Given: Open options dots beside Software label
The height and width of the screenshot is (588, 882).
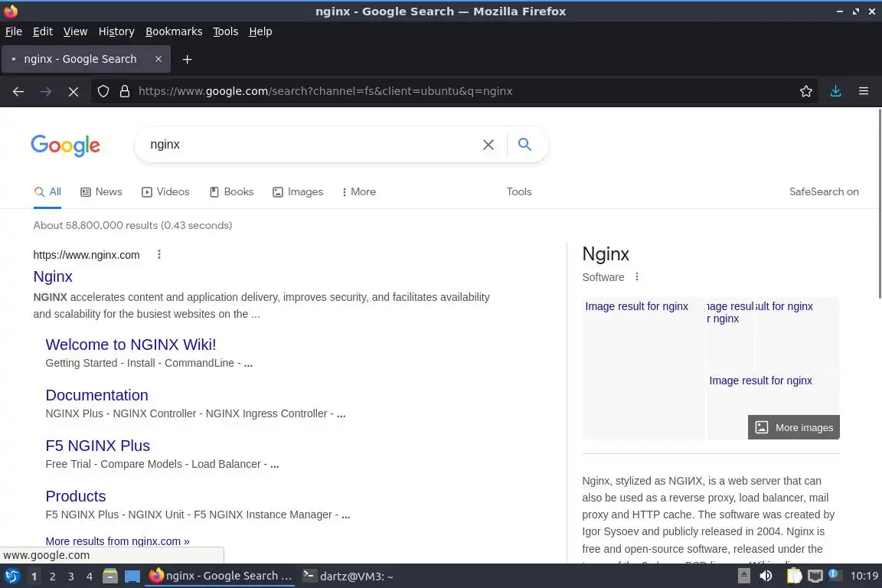Looking at the screenshot, I should point(637,277).
